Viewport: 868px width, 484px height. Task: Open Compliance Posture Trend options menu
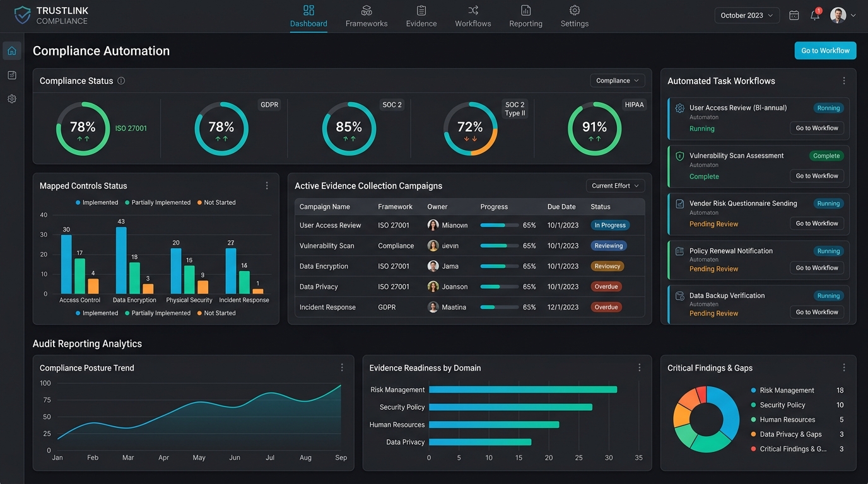(x=342, y=367)
